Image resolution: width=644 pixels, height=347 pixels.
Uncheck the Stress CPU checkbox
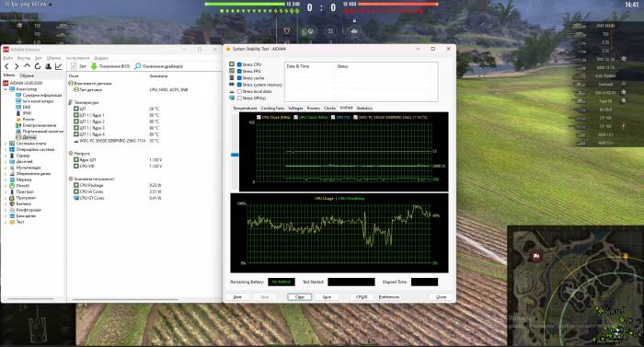[x=239, y=64]
